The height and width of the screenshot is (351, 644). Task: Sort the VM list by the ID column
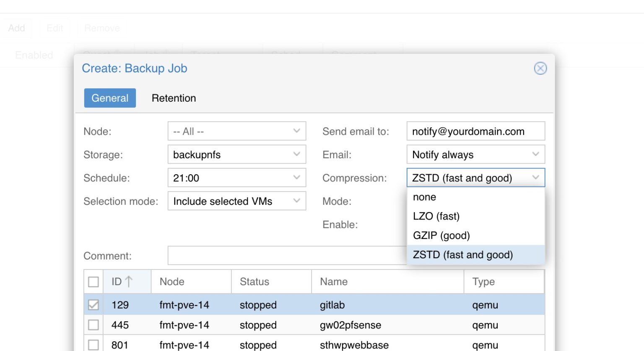(x=120, y=281)
